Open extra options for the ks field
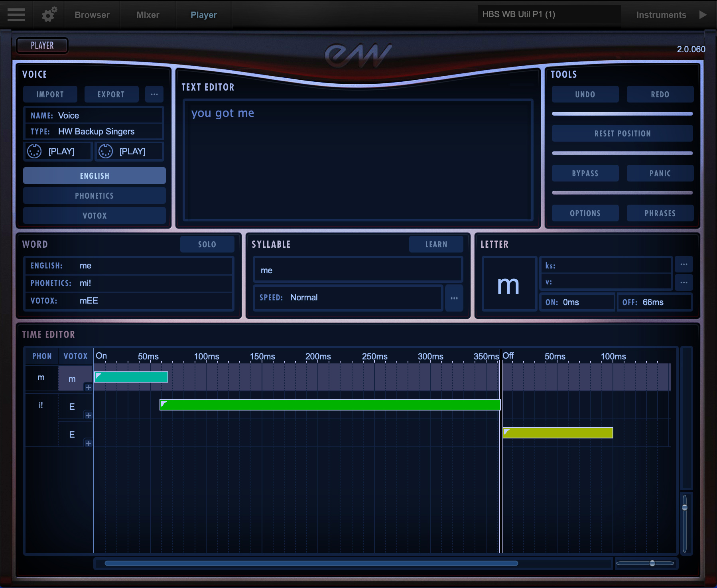Screen dimensions: 717x588 (684, 264)
